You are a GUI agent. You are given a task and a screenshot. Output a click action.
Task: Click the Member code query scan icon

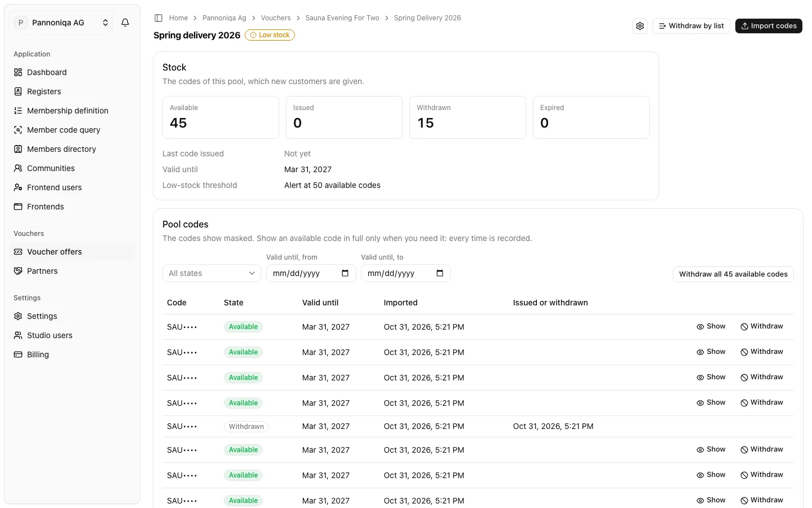pyautogui.click(x=18, y=130)
